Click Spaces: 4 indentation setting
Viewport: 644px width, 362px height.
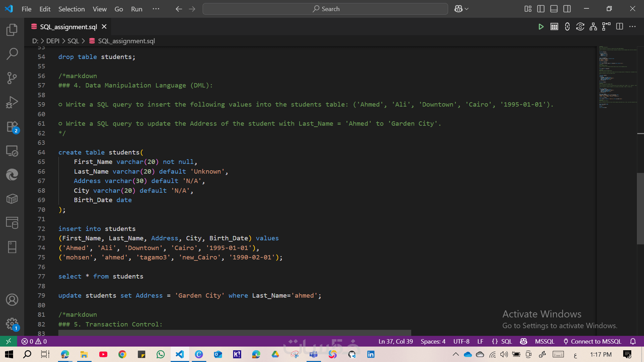click(433, 341)
